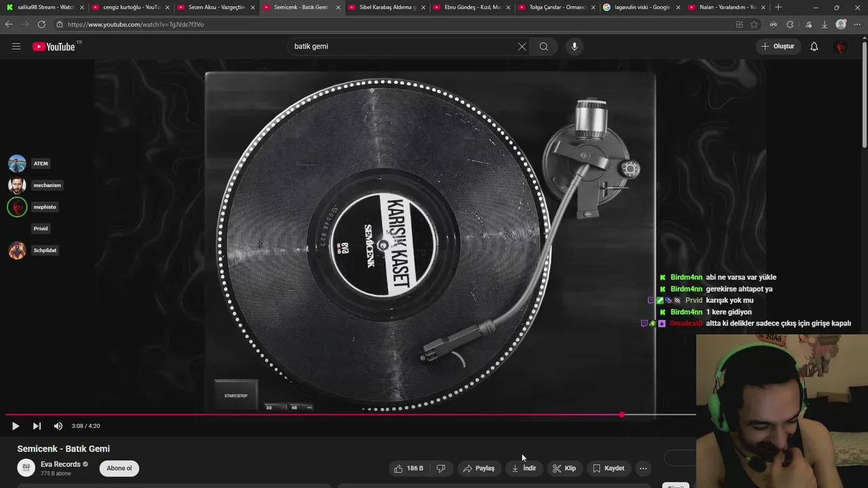Download with the İndir button
The image size is (868, 488).
[524, 468]
